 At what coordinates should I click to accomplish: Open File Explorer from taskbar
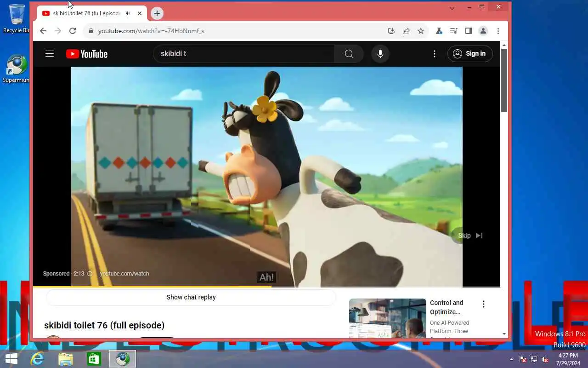click(66, 359)
